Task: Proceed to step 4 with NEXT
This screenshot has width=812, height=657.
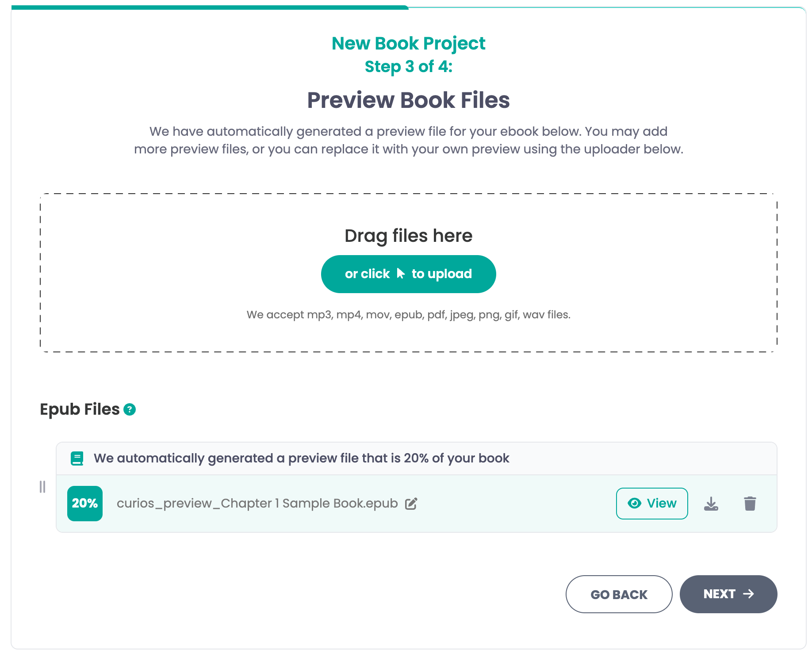Action: [728, 594]
